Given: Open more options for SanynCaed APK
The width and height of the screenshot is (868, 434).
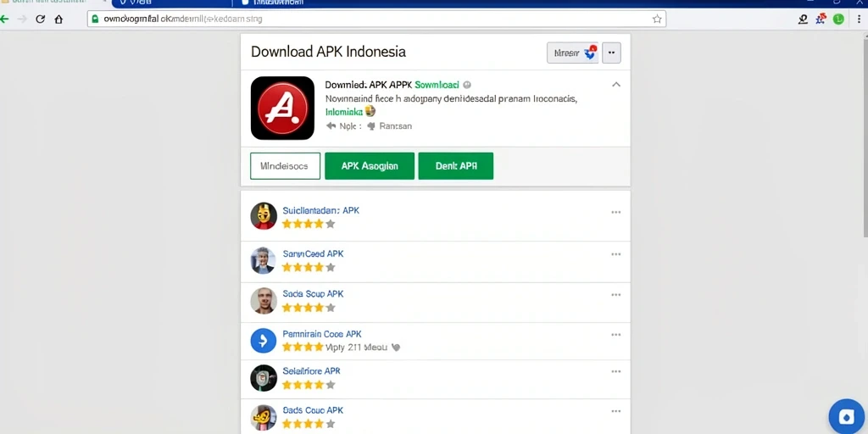Looking at the screenshot, I should tap(616, 254).
